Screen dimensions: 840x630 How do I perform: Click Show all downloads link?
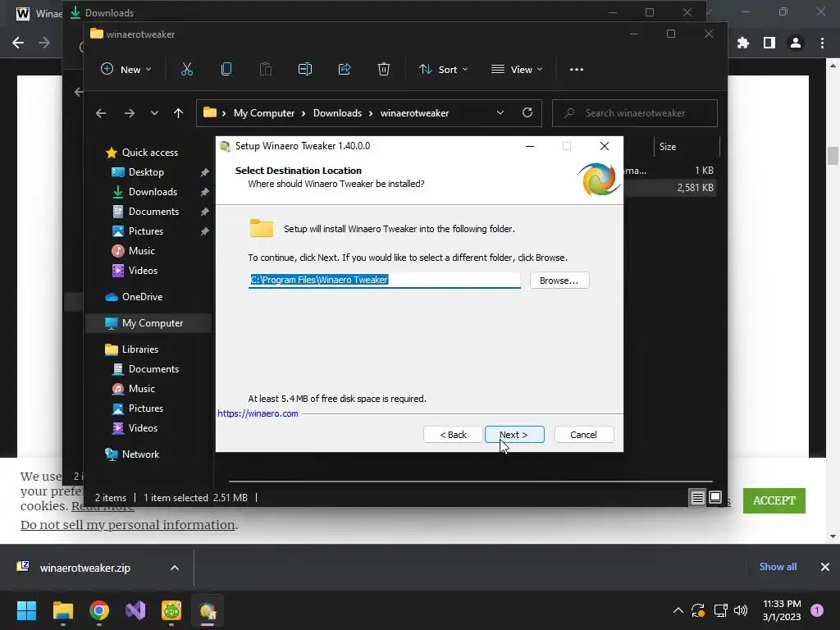click(778, 567)
